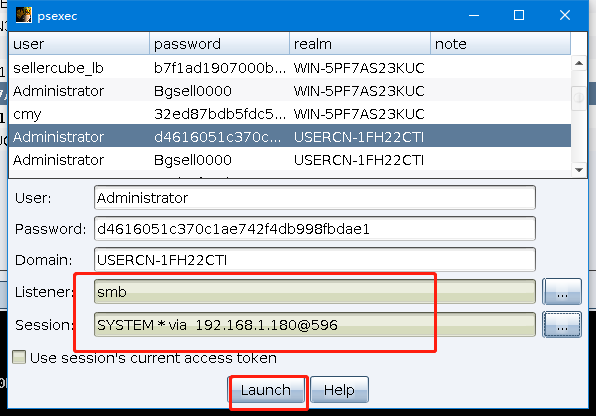The image size is (596, 416).
Task: Click the credentials list scroll-down arrow
Action: click(x=579, y=170)
